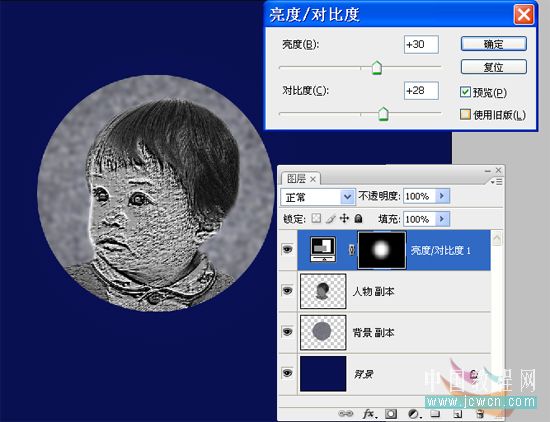This screenshot has height=422, width=550.
Task: Delete layer using the trash icon
Action: point(481,414)
